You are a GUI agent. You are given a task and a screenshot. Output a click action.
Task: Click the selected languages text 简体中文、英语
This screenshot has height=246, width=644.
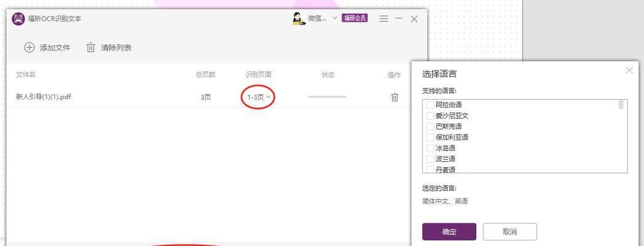445,201
